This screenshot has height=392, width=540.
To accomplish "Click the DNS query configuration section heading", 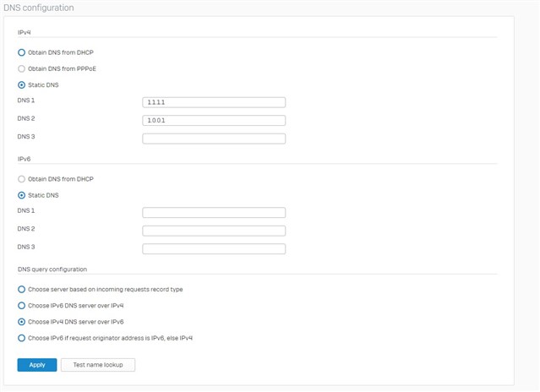I will pos(52,269).
